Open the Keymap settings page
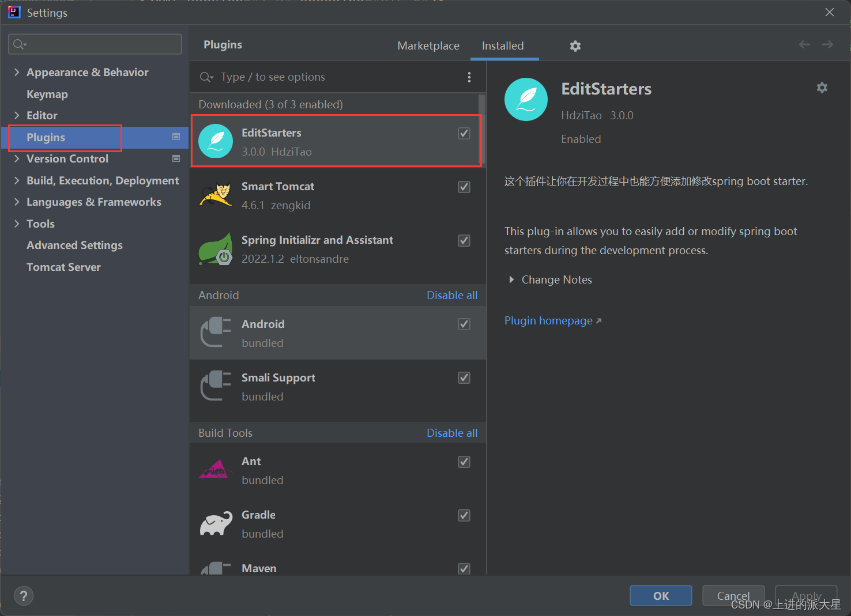Image resolution: width=851 pixels, height=616 pixels. [x=47, y=94]
